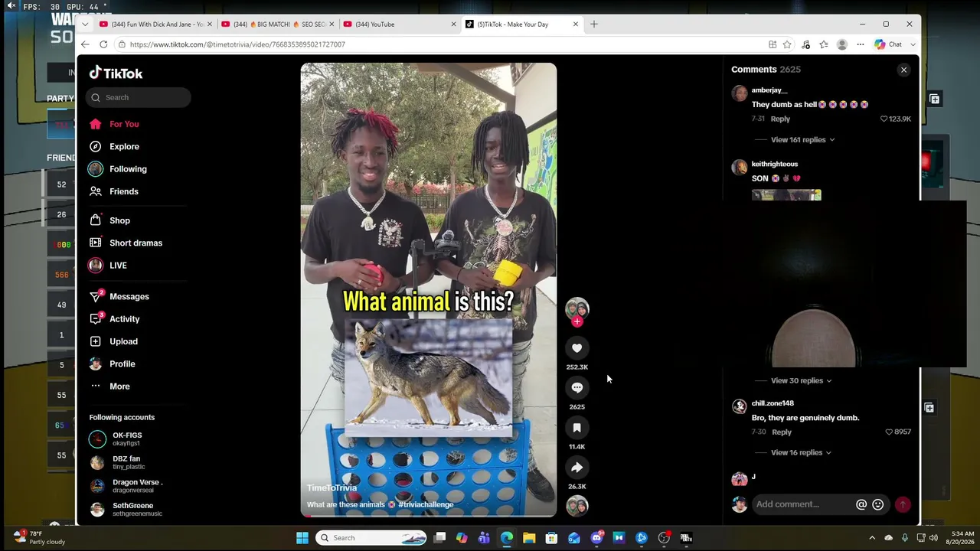Close the Comments panel
The image size is (980, 551).
click(x=903, y=70)
